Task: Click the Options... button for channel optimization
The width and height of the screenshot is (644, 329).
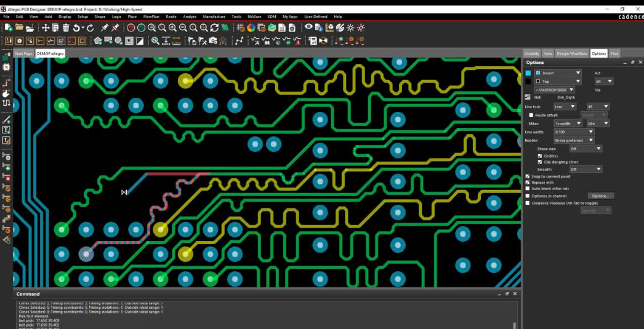Action: point(600,196)
